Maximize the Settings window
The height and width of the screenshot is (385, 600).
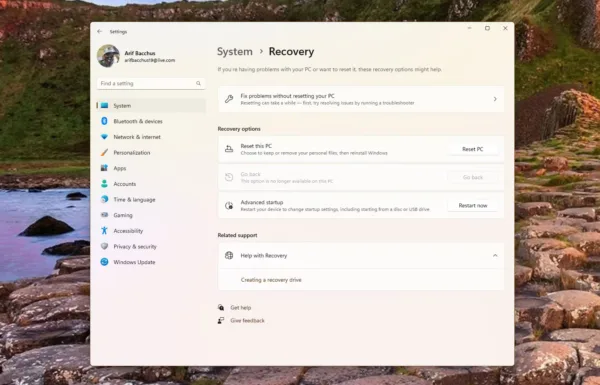click(x=487, y=28)
